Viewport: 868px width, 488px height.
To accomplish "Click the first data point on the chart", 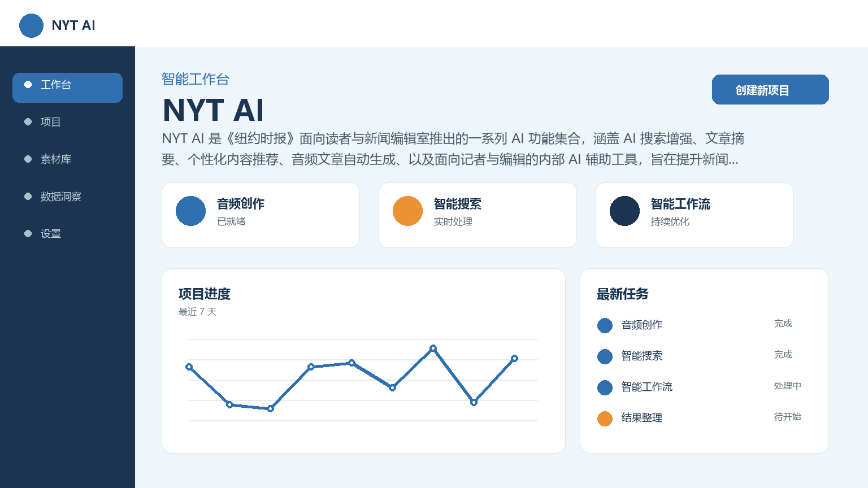I will (x=189, y=367).
